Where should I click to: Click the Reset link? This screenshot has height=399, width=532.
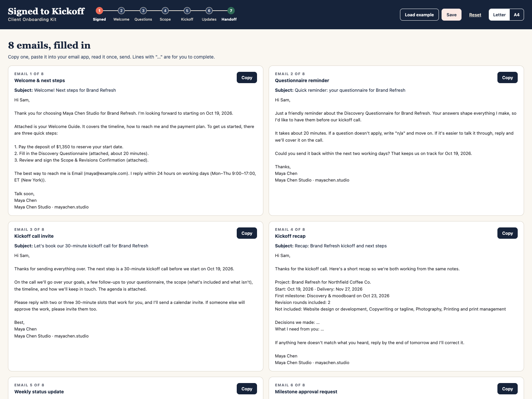pos(475,15)
